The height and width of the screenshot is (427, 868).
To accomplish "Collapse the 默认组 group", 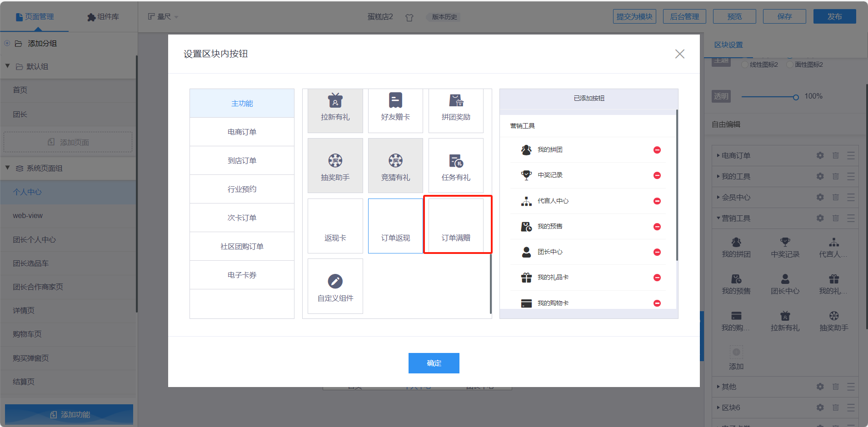I will (7, 66).
